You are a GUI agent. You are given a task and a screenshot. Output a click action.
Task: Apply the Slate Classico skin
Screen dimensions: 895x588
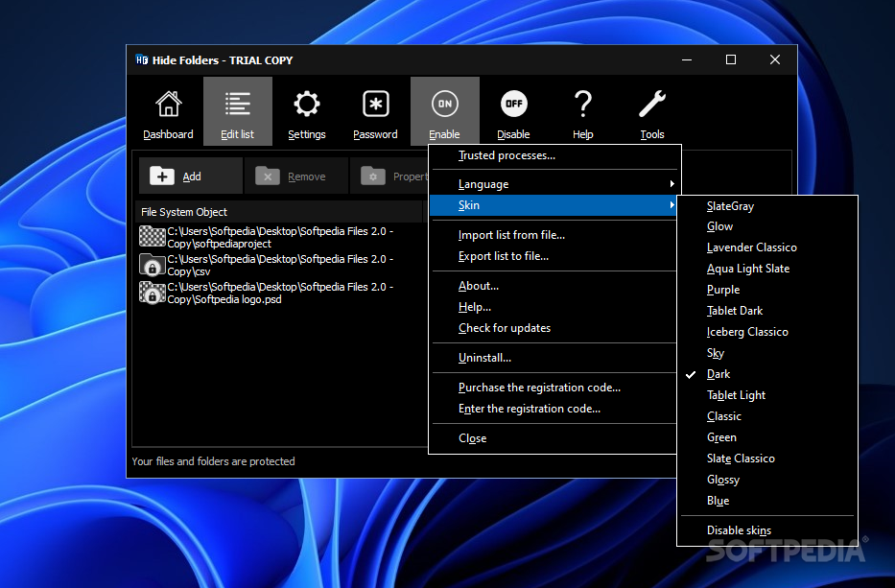coord(767,459)
